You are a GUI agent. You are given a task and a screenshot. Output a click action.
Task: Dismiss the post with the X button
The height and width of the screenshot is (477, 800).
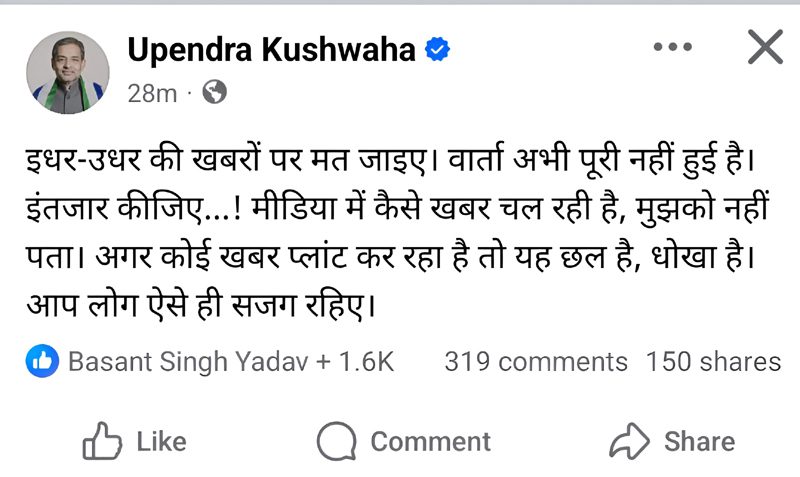[765, 47]
